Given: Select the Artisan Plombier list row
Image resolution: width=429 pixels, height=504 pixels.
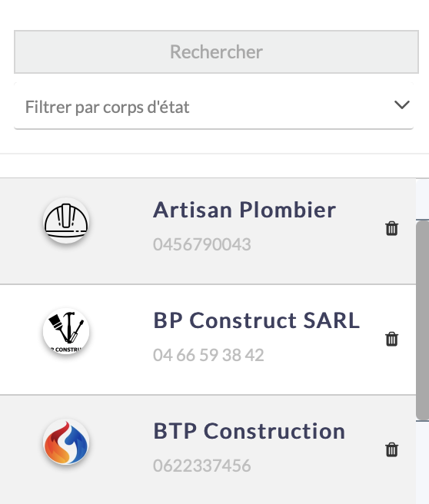Looking at the screenshot, I should tap(208, 231).
